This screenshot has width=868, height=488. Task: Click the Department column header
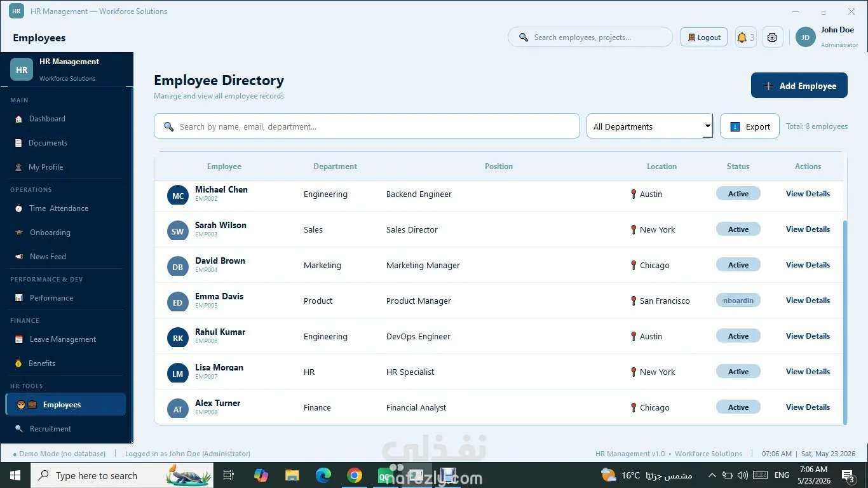tap(335, 166)
